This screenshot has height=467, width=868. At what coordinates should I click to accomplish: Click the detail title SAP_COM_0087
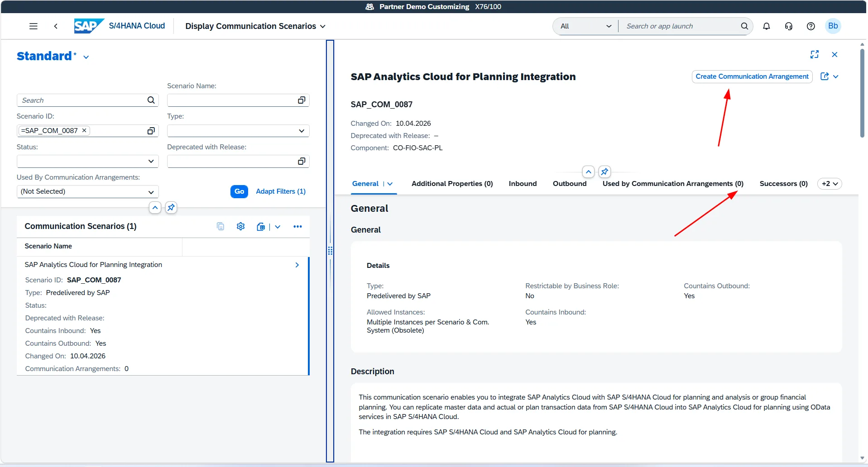(x=381, y=105)
